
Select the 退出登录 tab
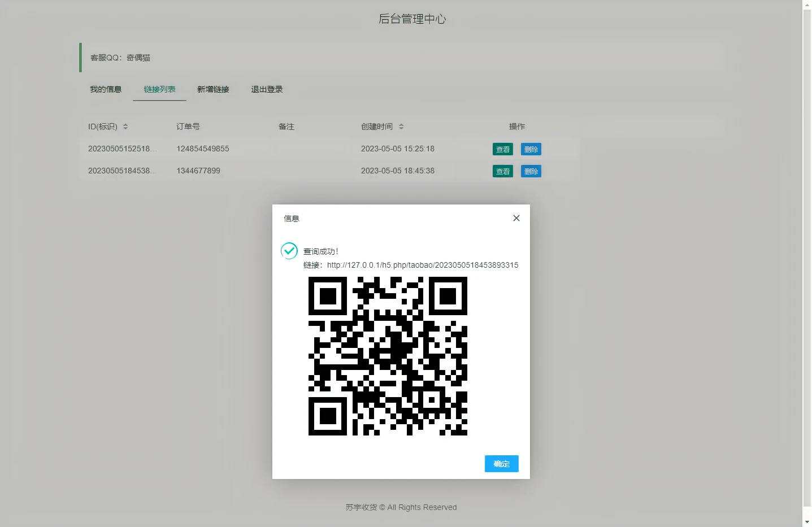tap(267, 89)
